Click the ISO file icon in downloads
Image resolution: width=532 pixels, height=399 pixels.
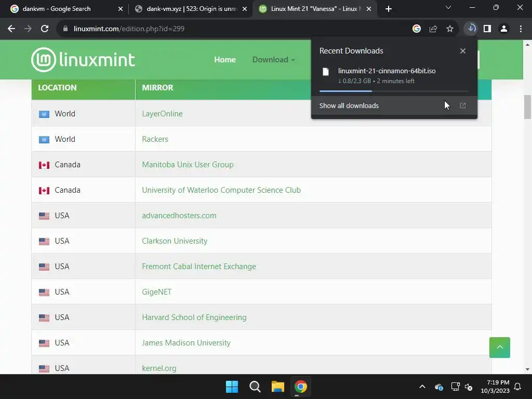click(326, 72)
